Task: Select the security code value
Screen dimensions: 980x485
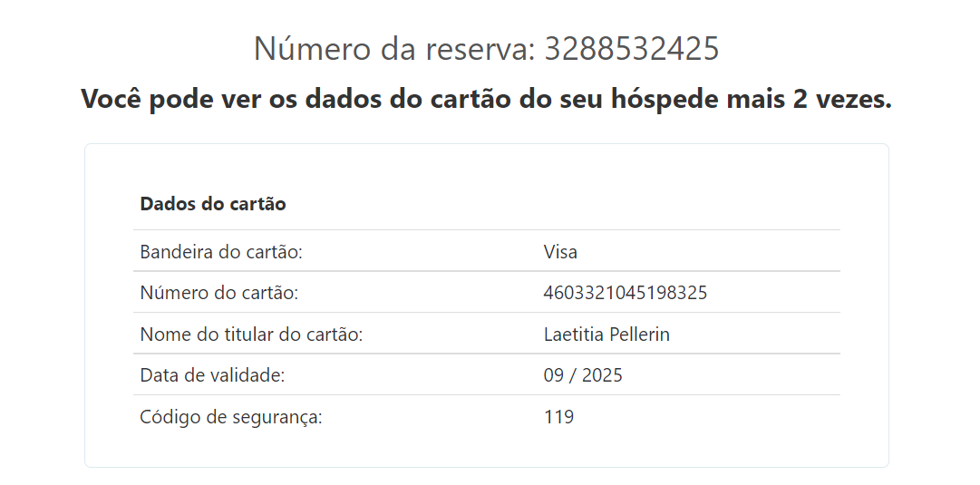Action: point(558,417)
